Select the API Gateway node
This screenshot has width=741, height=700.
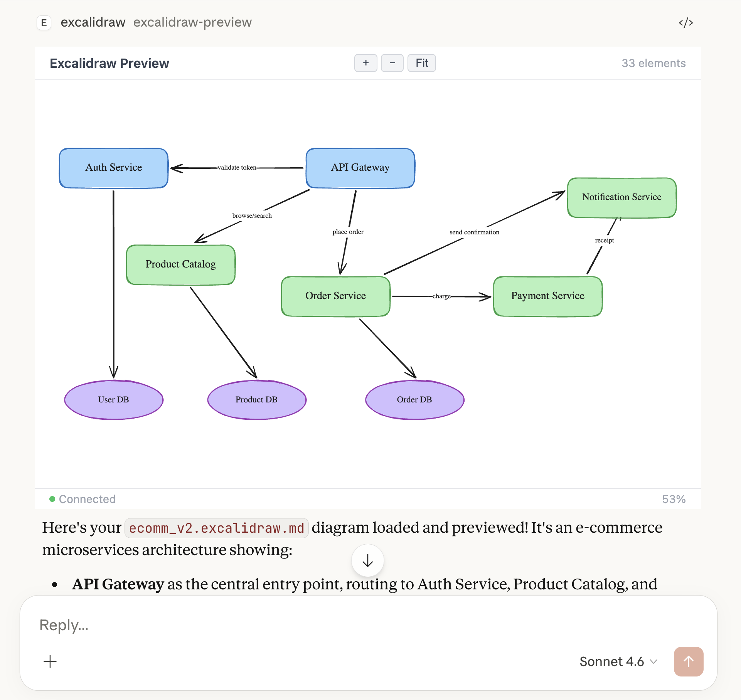point(360,168)
